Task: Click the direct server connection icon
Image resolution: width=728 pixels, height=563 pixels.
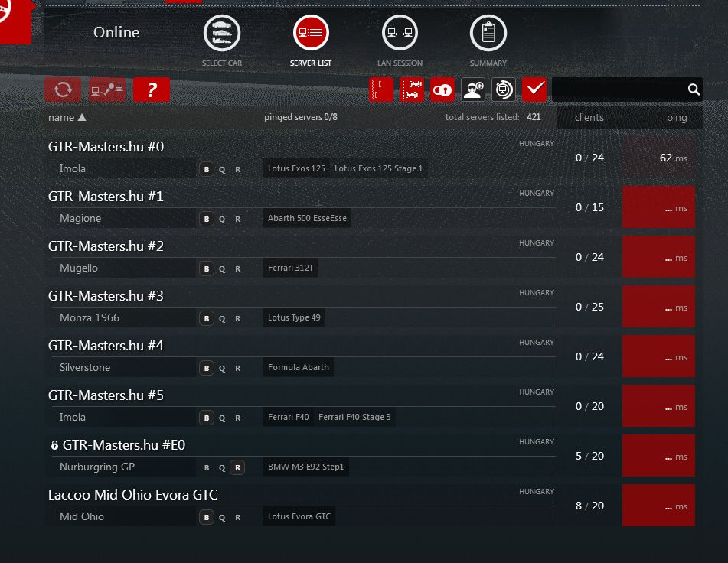Action: click(x=107, y=89)
